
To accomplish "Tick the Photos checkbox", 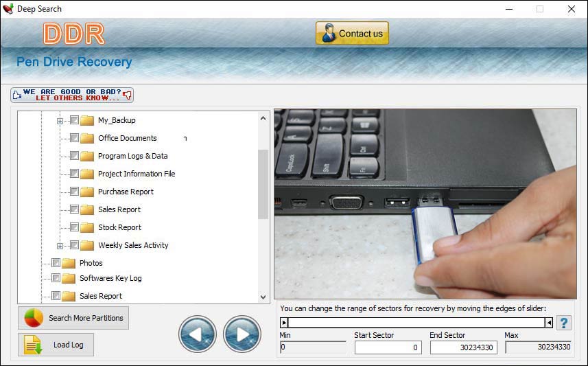I will point(56,263).
